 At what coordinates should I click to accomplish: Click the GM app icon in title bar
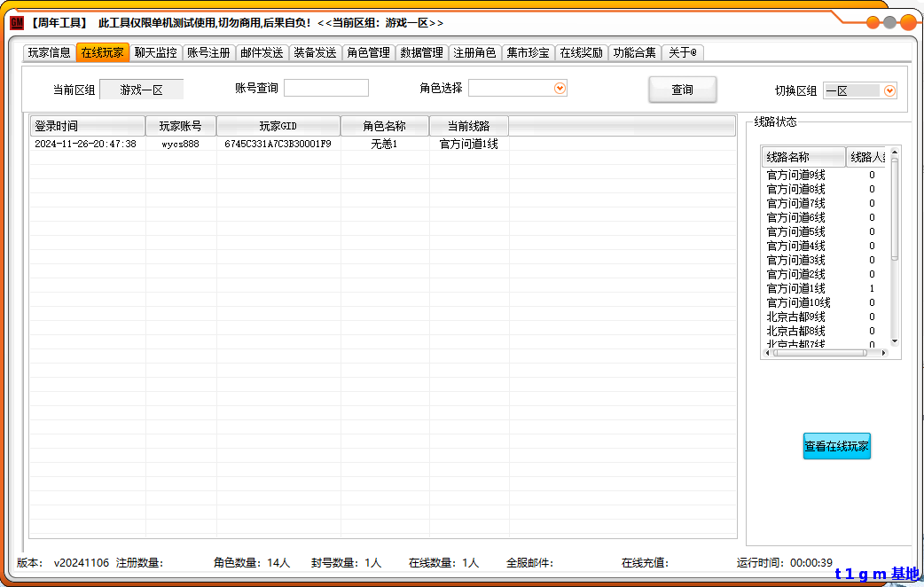pos(17,23)
